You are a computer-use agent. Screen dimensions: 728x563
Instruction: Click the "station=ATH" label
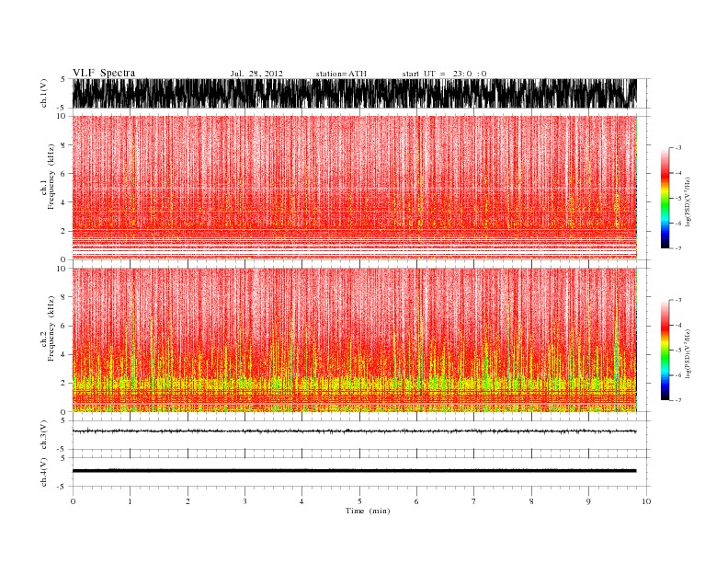tap(341, 74)
